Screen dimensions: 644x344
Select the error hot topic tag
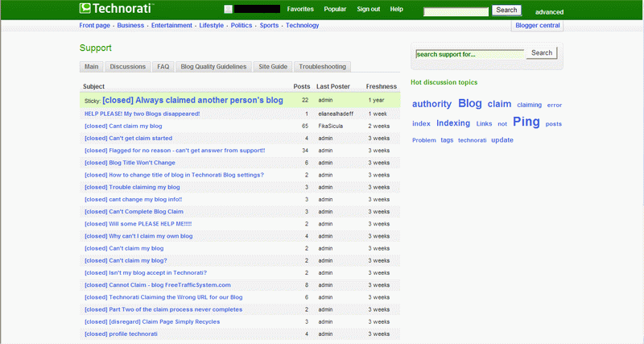point(555,106)
